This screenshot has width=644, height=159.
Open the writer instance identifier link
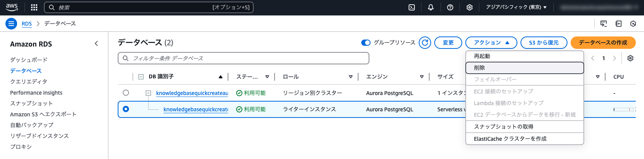pos(196,109)
